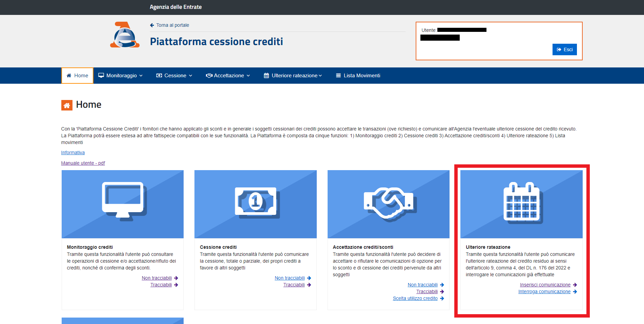Expand the Monitoraggio dropdown menu
The image size is (644, 324).
click(x=120, y=76)
